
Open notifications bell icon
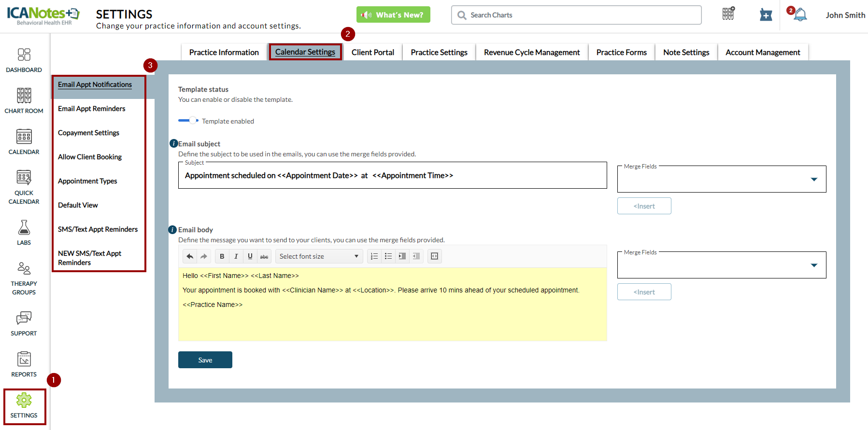click(x=800, y=15)
